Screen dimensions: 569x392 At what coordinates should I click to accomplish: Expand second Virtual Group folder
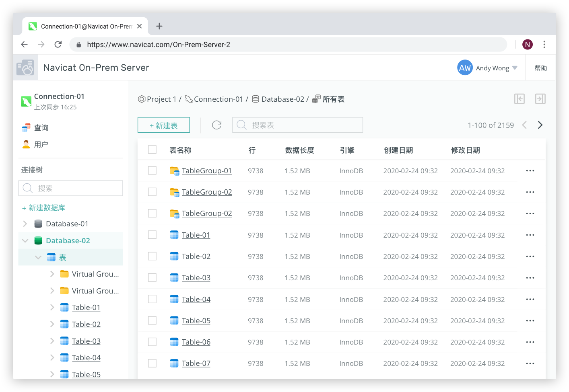point(52,291)
